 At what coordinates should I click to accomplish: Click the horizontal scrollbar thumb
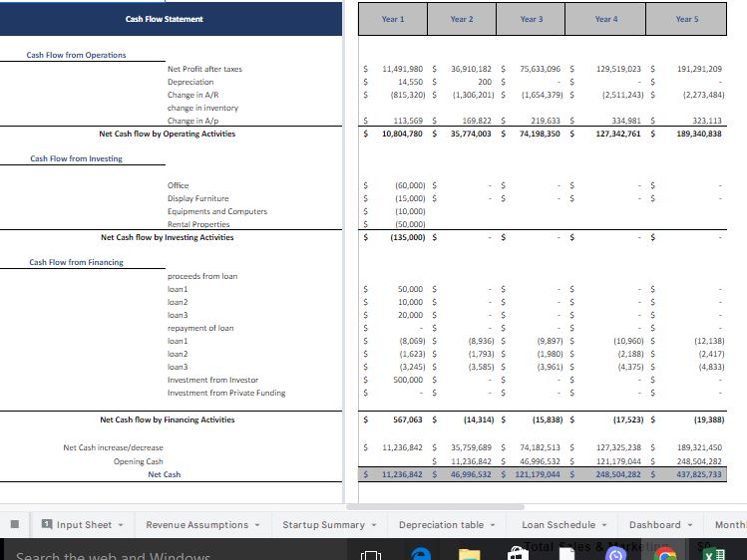(x=436, y=507)
